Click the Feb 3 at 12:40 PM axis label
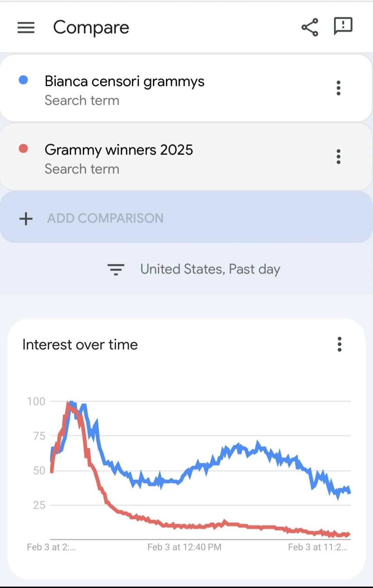Image resolution: width=373 pixels, height=588 pixels. 184,547
